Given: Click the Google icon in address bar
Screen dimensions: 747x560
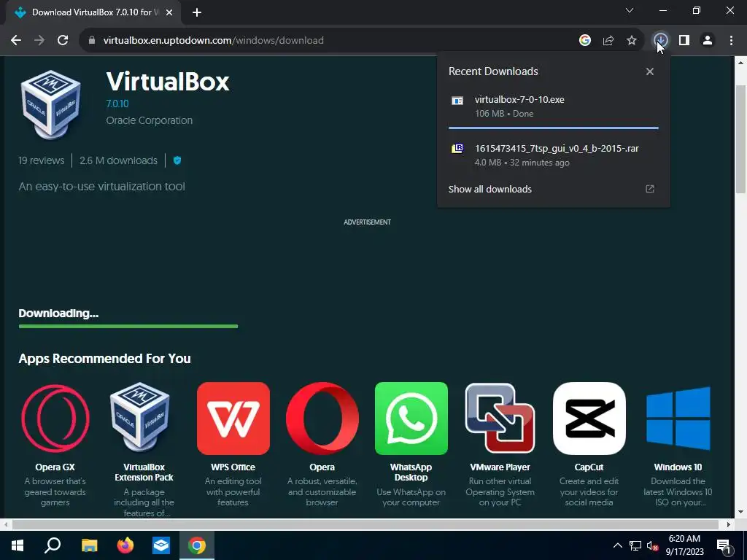Looking at the screenshot, I should [584, 41].
